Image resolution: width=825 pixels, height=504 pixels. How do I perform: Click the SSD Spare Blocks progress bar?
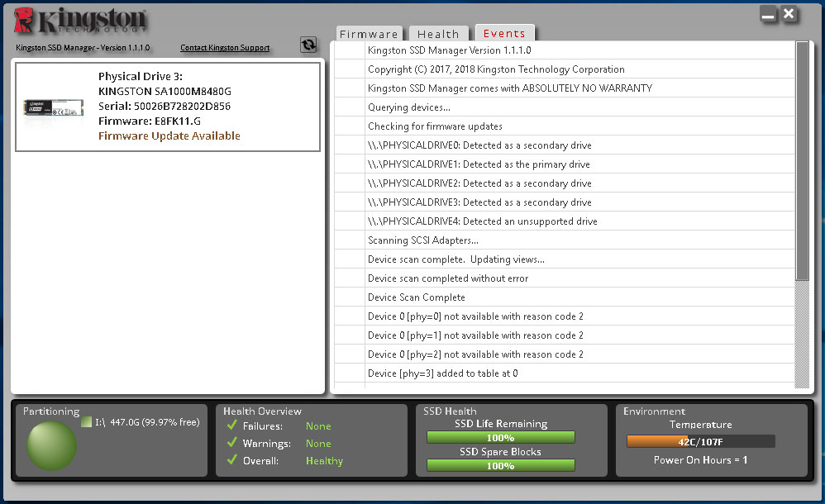point(500,465)
